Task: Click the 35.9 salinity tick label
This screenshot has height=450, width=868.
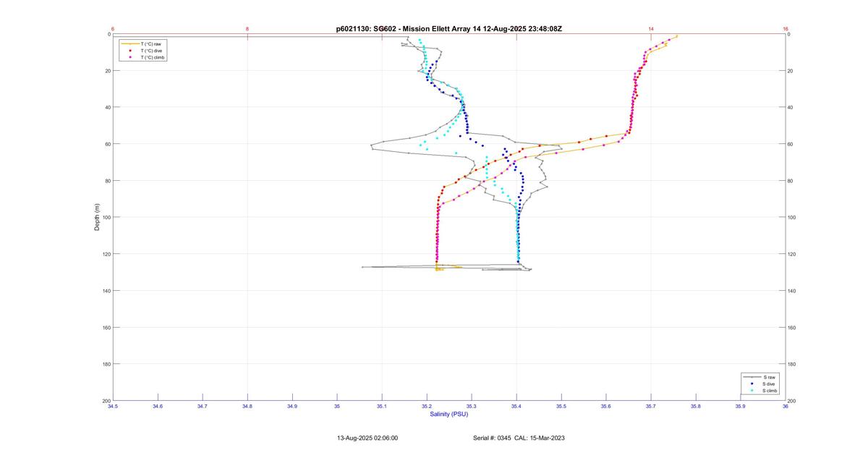Action: 741,407
